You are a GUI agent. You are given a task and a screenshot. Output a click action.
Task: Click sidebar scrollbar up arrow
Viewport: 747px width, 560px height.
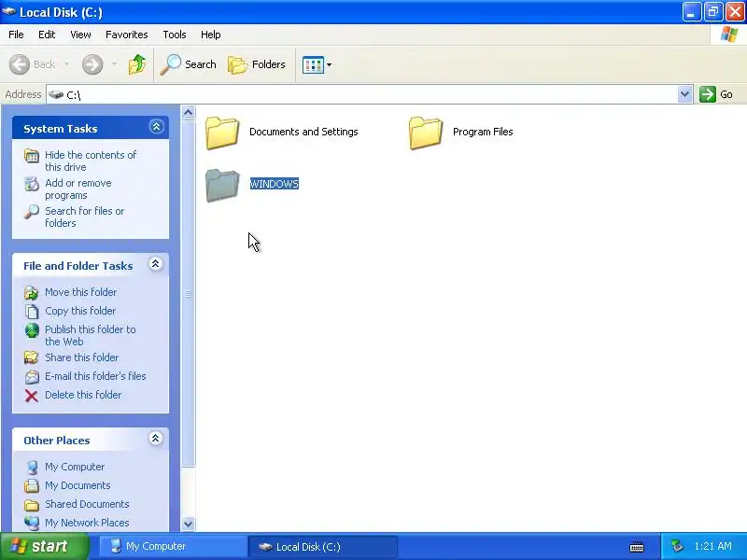(189, 112)
